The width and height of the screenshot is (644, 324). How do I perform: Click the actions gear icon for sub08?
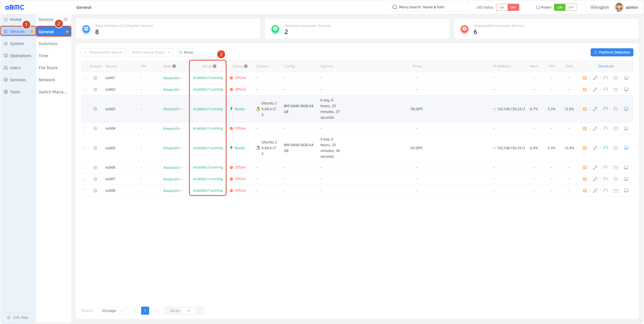95,191
